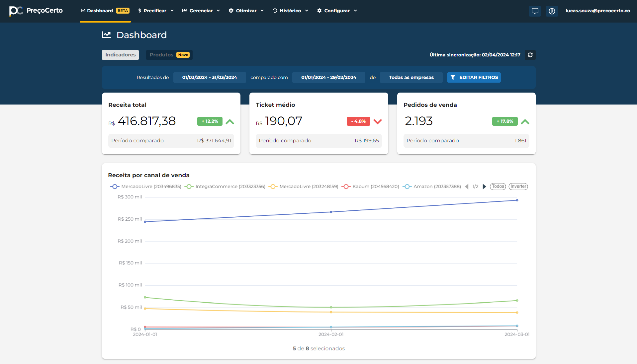Expand the Histórico menu
This screenshot has height=364, width=637.
290,11
